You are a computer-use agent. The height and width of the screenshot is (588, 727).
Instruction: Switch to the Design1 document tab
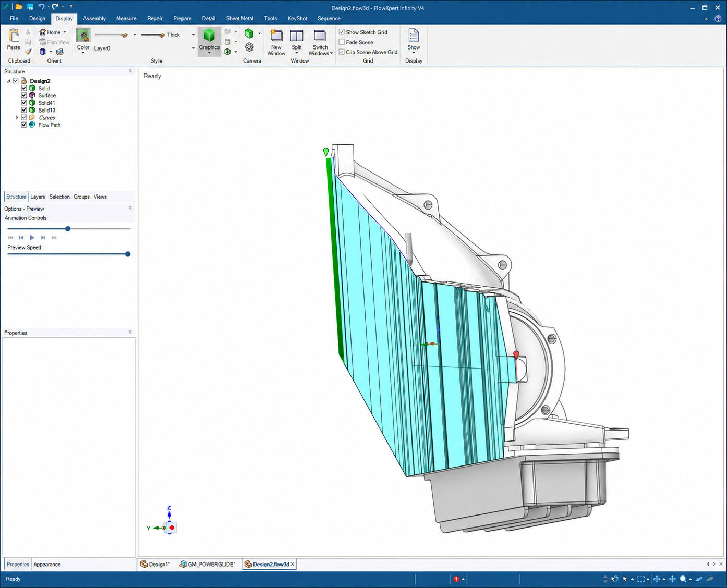[x=155, y=564]
